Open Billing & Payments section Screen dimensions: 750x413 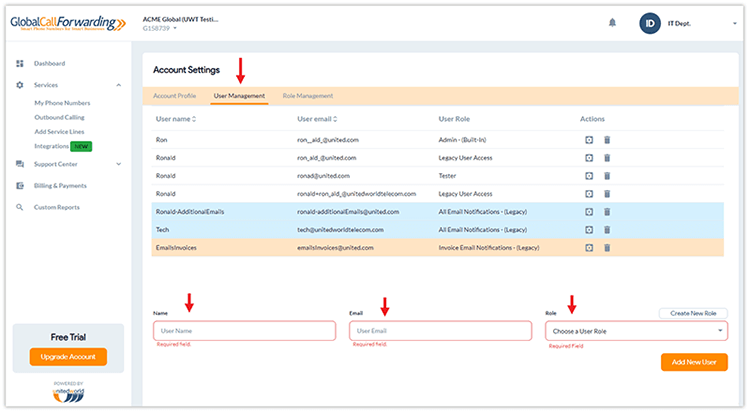pyautogui.click(x=60, y=186)
